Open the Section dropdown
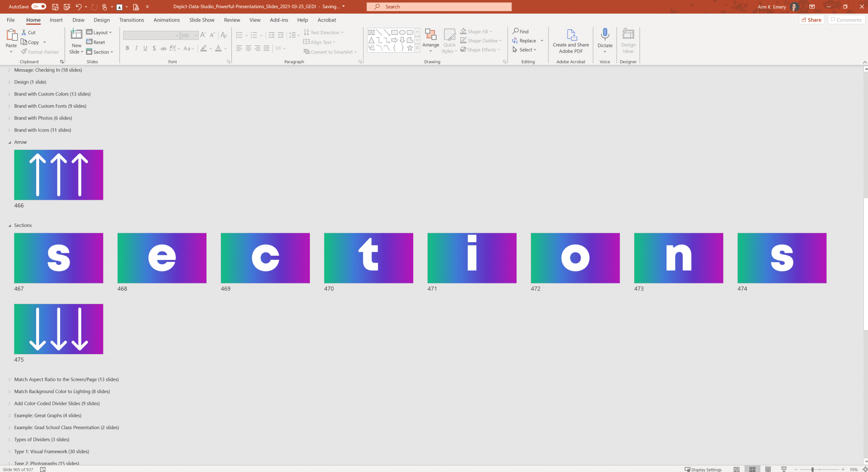 [x=100, y=52]
